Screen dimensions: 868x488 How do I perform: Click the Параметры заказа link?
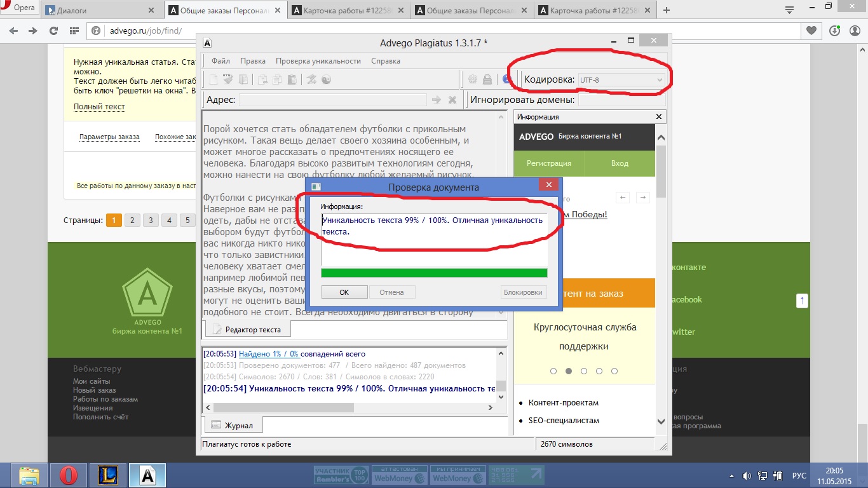pos(109,137)
